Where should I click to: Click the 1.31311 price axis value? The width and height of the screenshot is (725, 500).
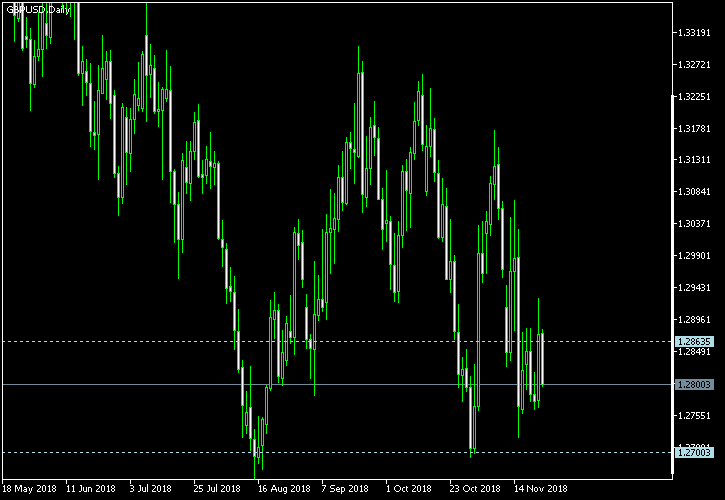coord(694,160)
